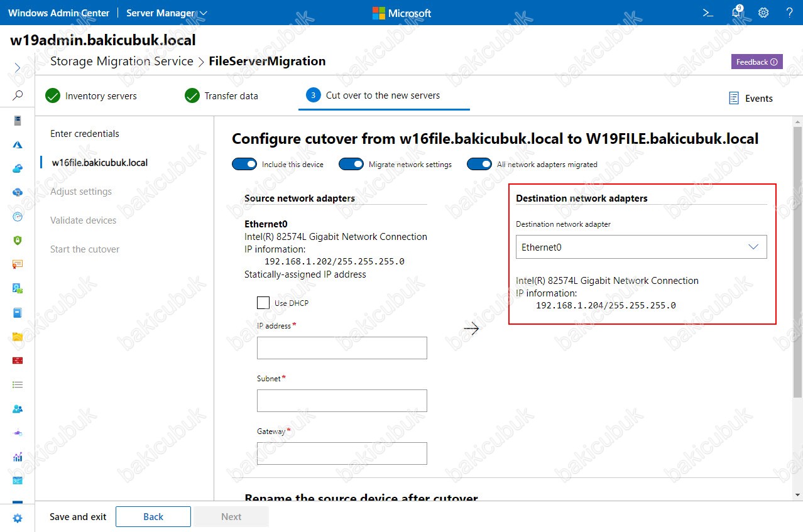Viewport: 803px width, 532px height.
Task: Toggle Include this device switch
Action: coord(244,164)
